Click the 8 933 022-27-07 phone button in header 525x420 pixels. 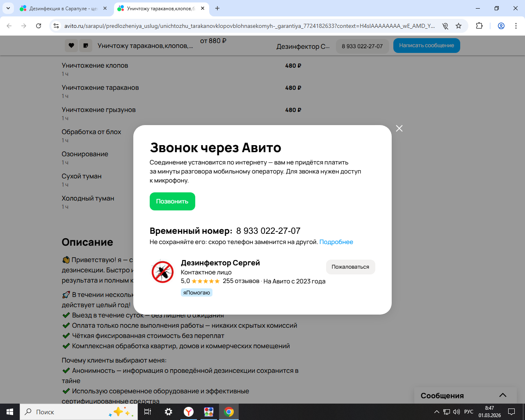(x=362, y=46)
